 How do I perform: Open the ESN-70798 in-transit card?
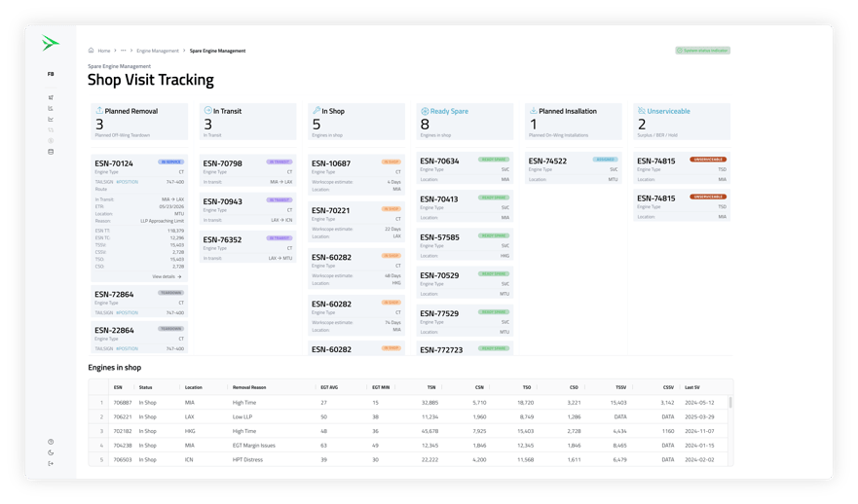point(248,170)
